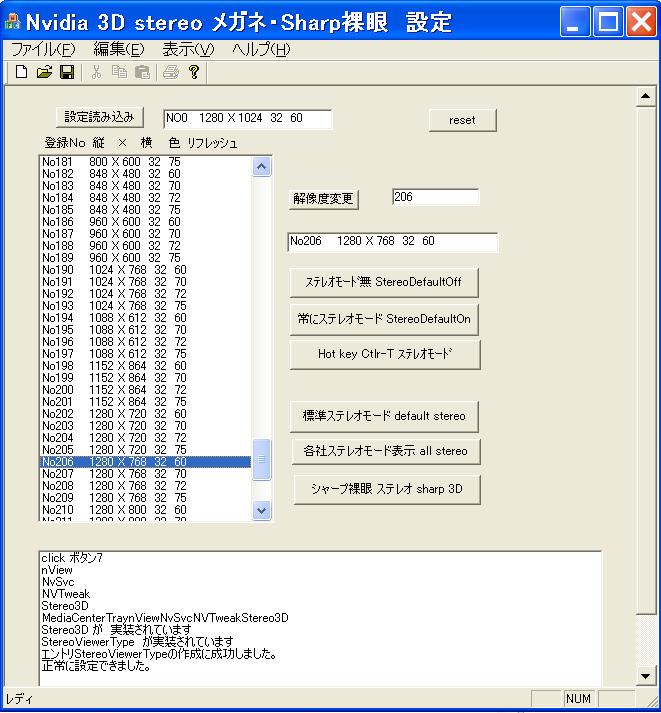Click the resolution list scroll up arrow
Image resolution: width=661 pixels, height=713 pixels.
(261, 166)
